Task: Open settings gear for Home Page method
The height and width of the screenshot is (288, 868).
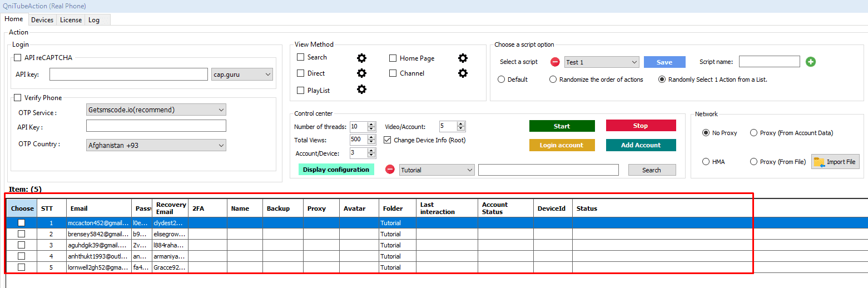Action: tap(463, 58)
